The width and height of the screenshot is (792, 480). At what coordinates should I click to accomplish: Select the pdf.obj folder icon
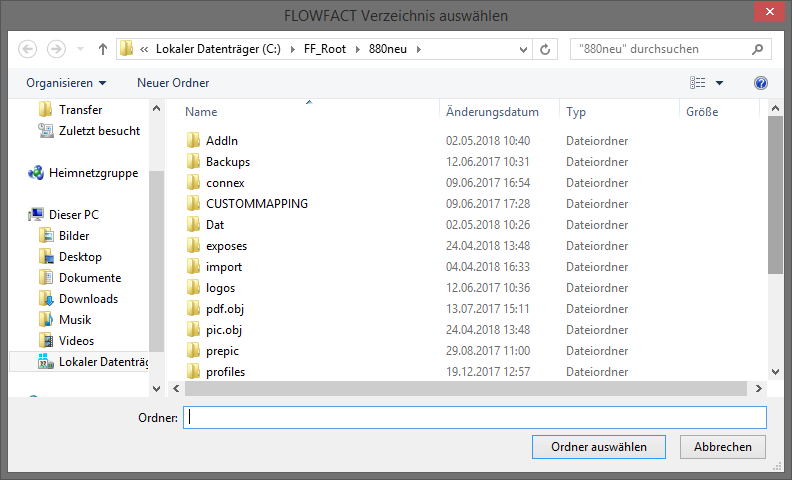coord(193,308)
